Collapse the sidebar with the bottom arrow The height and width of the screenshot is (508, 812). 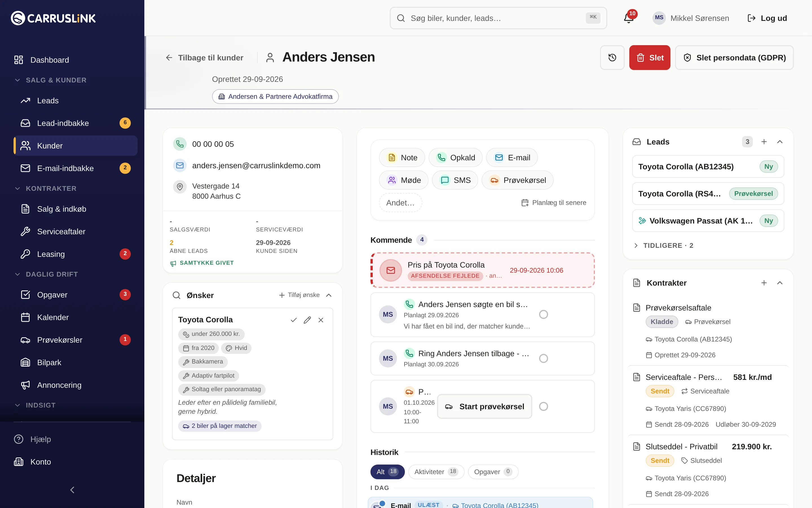[72, 490]
